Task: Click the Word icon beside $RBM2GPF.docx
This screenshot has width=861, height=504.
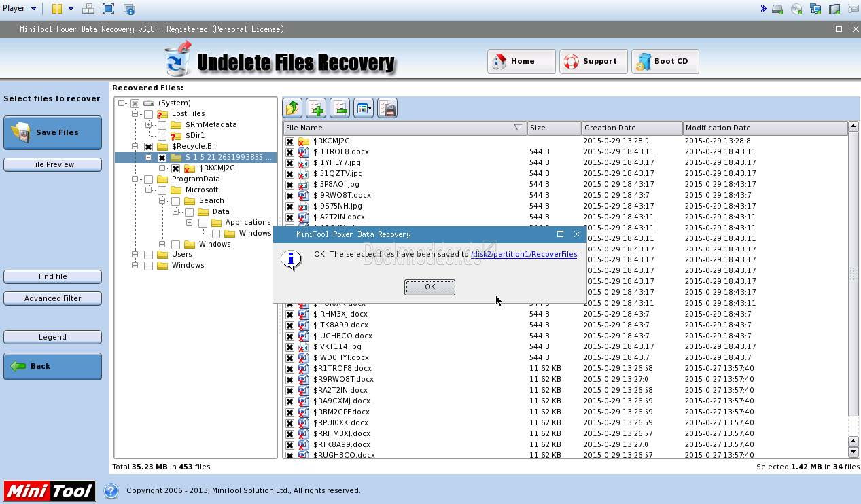Action: point(304,412)
